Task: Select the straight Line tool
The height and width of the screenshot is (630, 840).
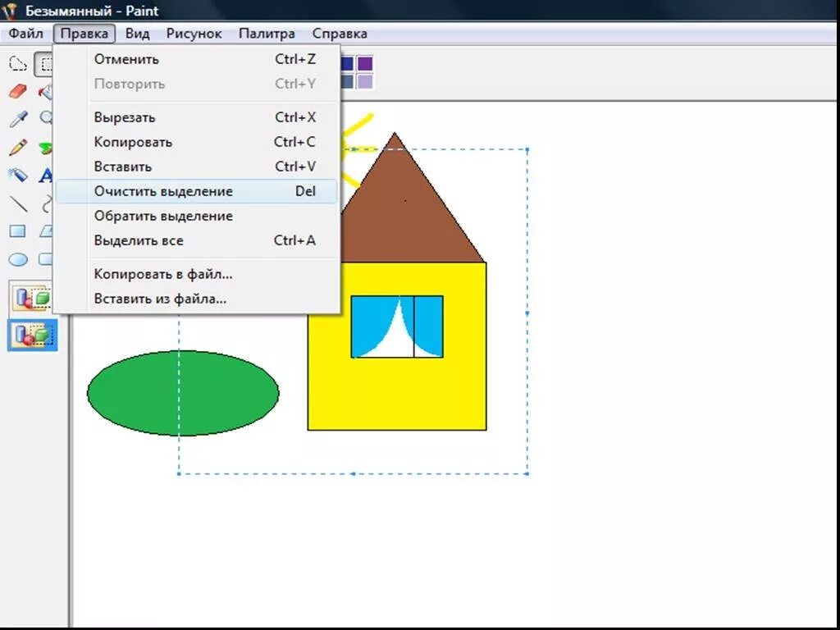Action: (18, 203)
